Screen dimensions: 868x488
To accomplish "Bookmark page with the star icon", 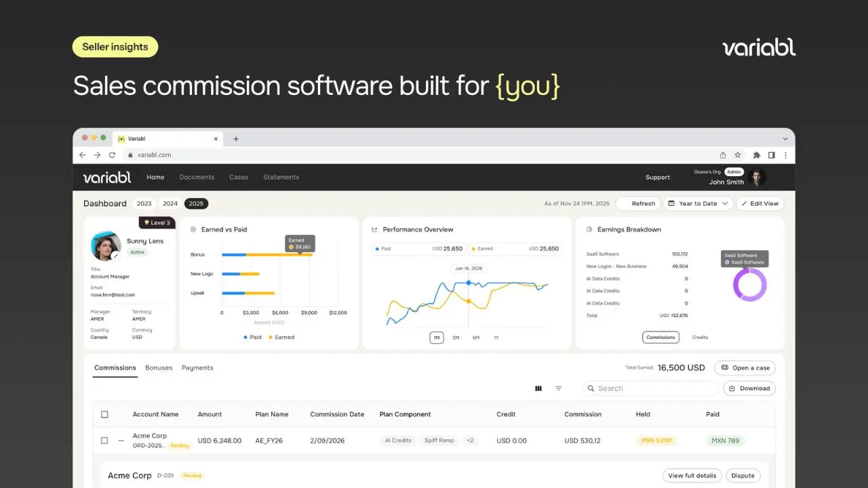I will (738, 155).
